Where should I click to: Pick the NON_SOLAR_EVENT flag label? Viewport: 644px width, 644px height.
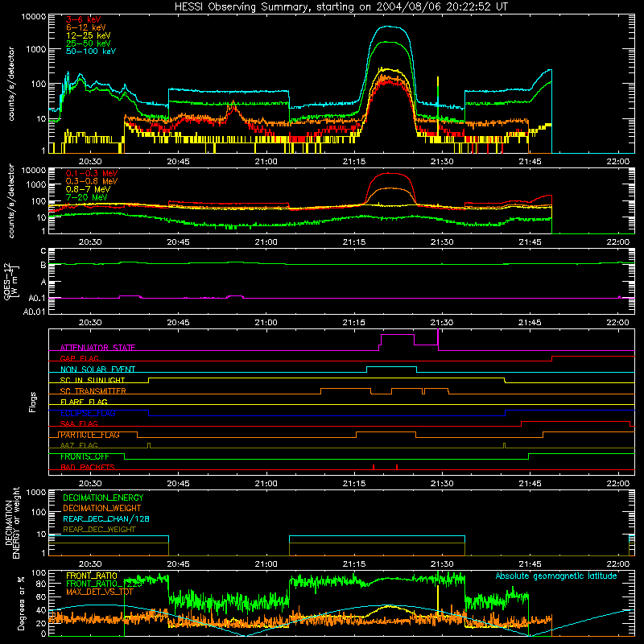coord(97,369)
